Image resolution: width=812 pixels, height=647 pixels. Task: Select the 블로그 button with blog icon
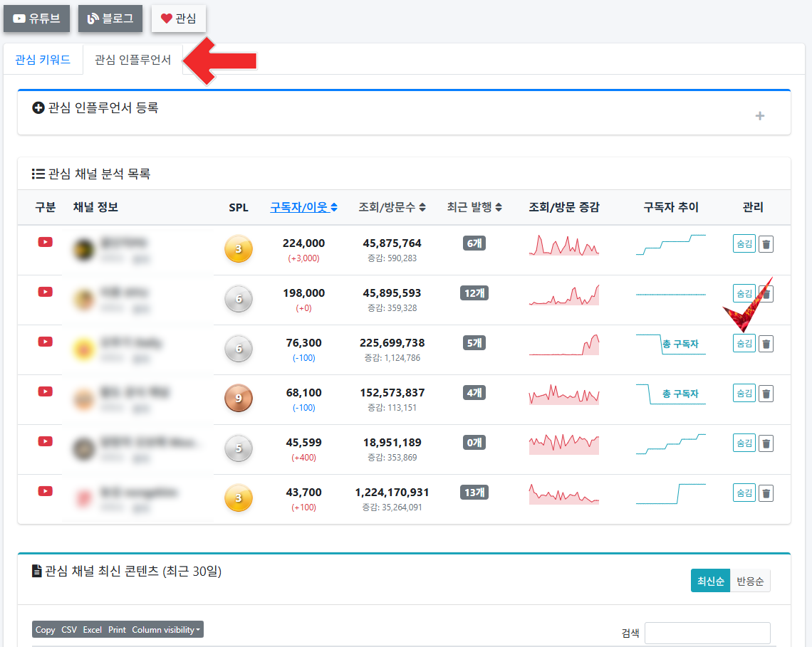(x=110, y=19)
